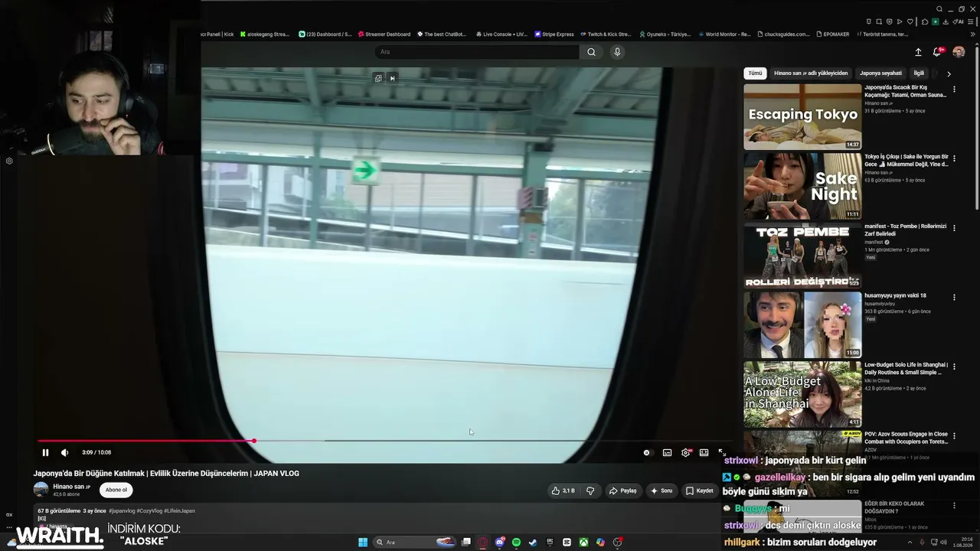Open Epic Games from the taskbar
Image resolution: width=980 pixels, height=551 pixels.
tap(550, 542)
